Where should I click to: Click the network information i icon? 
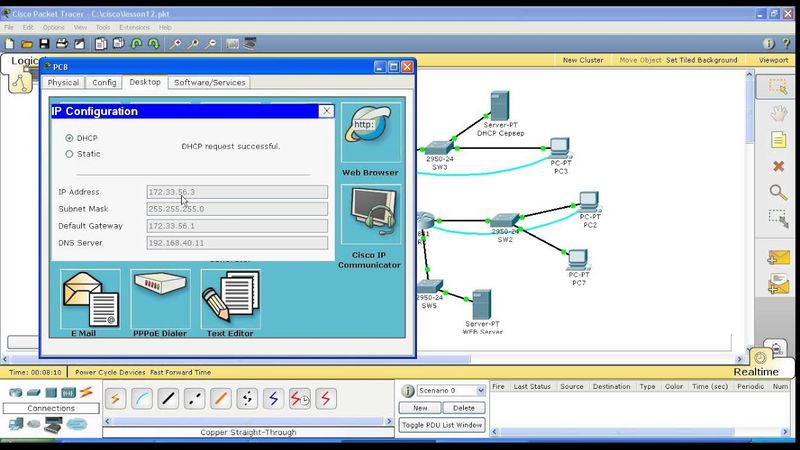point(769,44)
